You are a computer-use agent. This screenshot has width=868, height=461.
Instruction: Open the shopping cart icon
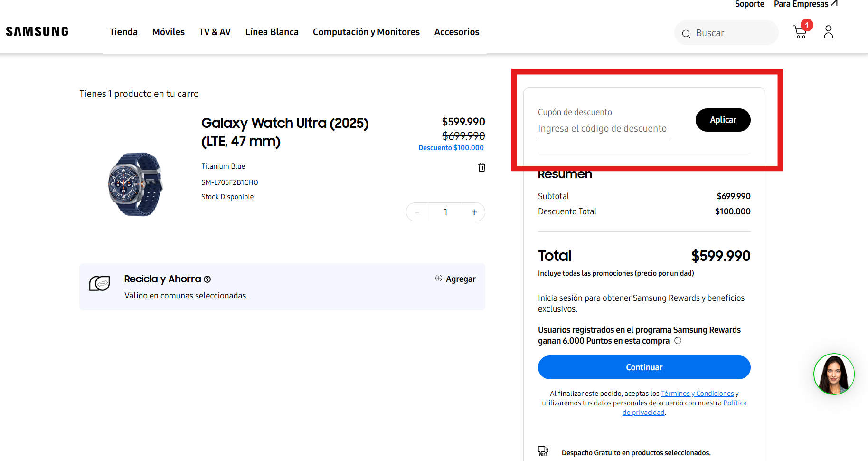(801, 31)
